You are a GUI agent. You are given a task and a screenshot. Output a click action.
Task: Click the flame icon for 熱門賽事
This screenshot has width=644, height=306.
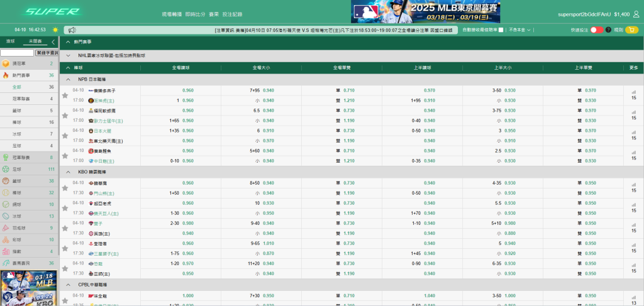[x=6, y=75]
